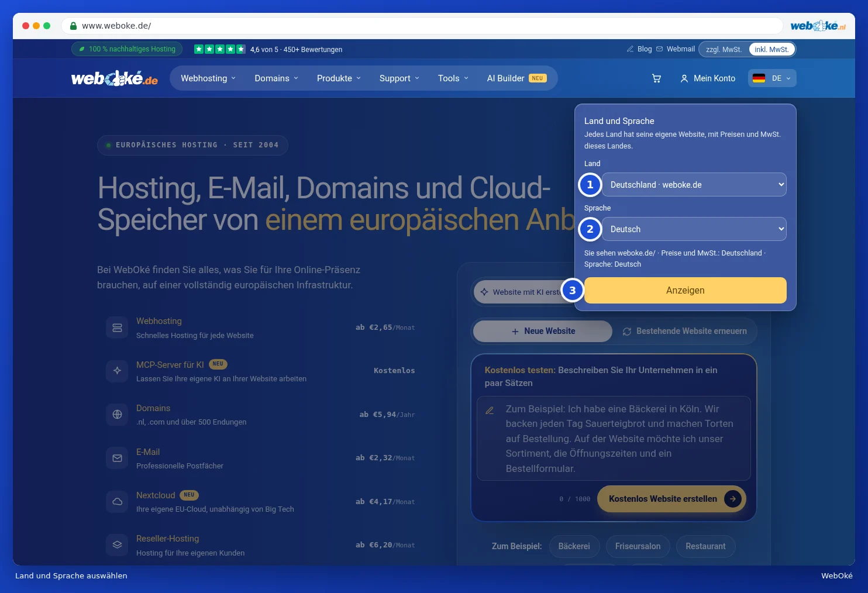Expand the Domains navigation menu
This screenshot has height=593, width=868.
pyautogui.click(x=277, y=78)
